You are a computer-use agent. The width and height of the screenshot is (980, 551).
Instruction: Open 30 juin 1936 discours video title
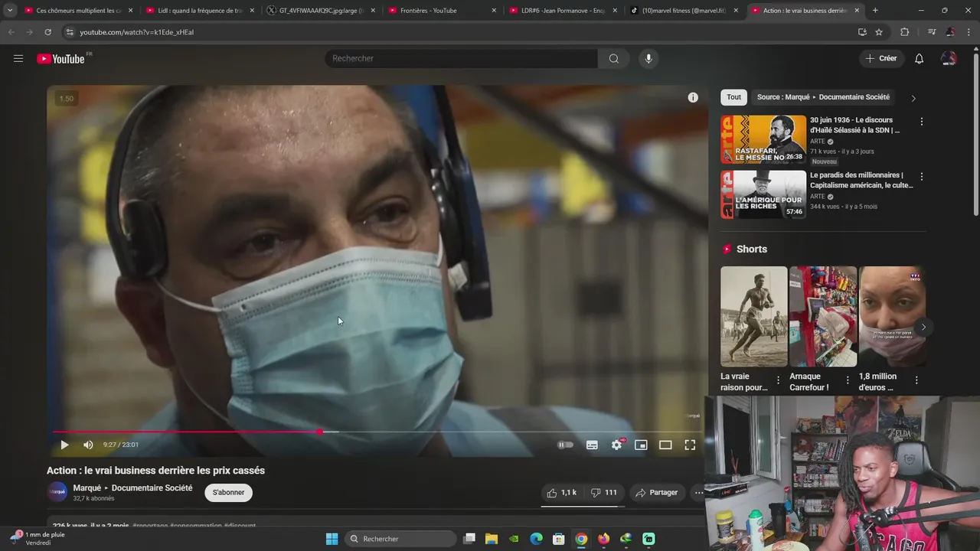pos(855,125)
